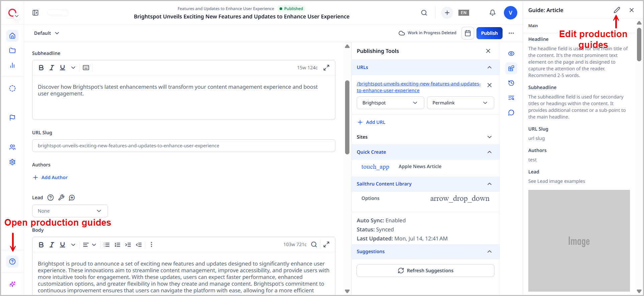644x296 pixels.
Task: Click the AI sparkle icon in sidebar
Action: coord(12,284)
